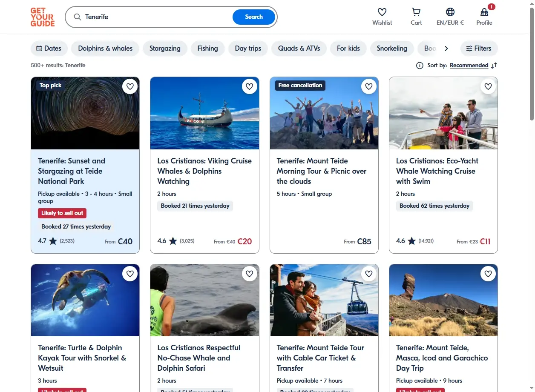
Task: Open Mount Teide Cable Car Ticket title
Action: pyautogui.click(x=320, y=358)
